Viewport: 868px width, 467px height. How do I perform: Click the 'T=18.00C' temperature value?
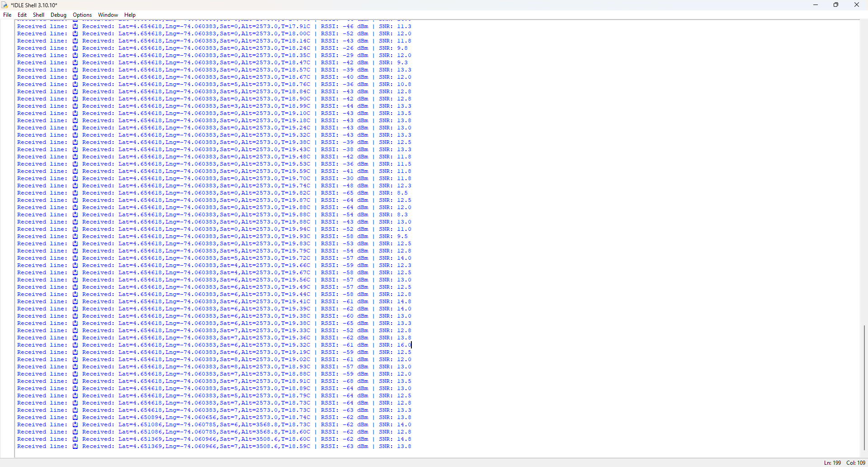pyautogui.click(x=296, y=33)
